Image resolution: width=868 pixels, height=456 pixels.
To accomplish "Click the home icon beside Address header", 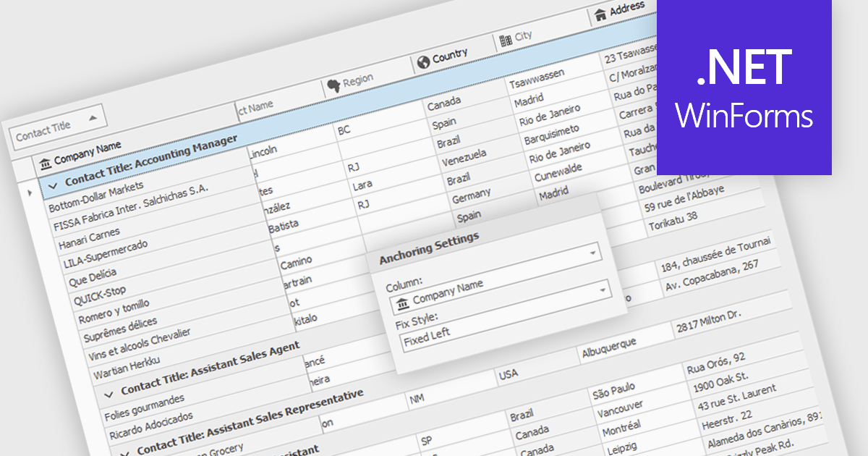I will (x=600, y=14).
